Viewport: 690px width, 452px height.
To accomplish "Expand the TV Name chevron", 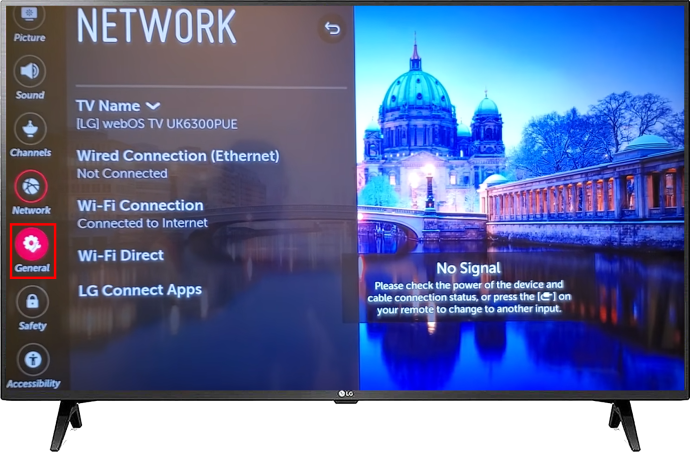I will [153, 106].
